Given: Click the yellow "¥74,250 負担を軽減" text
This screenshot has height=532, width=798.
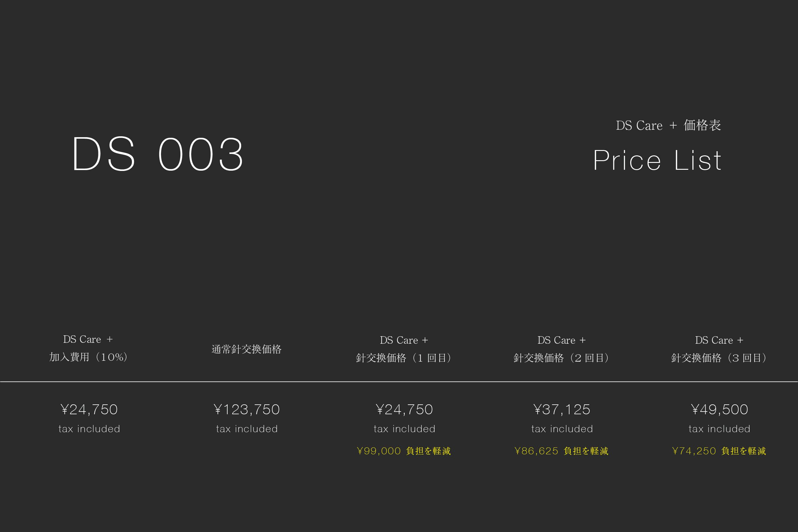Looking at the screenshot, I should [719, 451].
